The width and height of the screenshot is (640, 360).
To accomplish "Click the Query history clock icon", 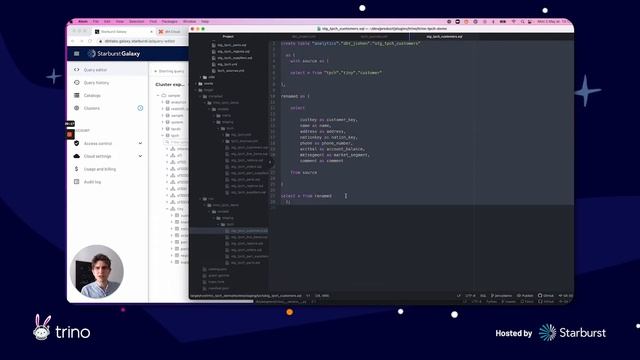I will [x=76, y=82].
